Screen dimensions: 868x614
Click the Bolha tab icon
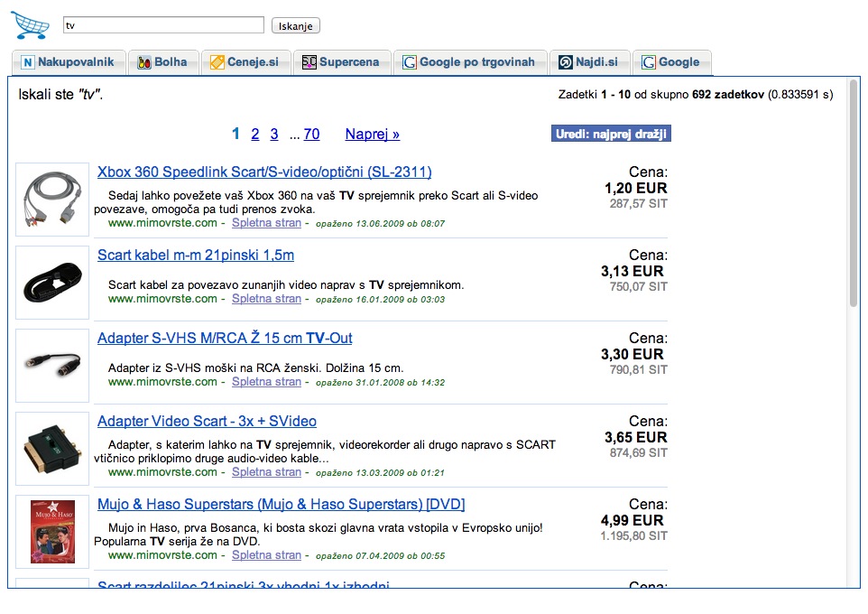point(144,62)
